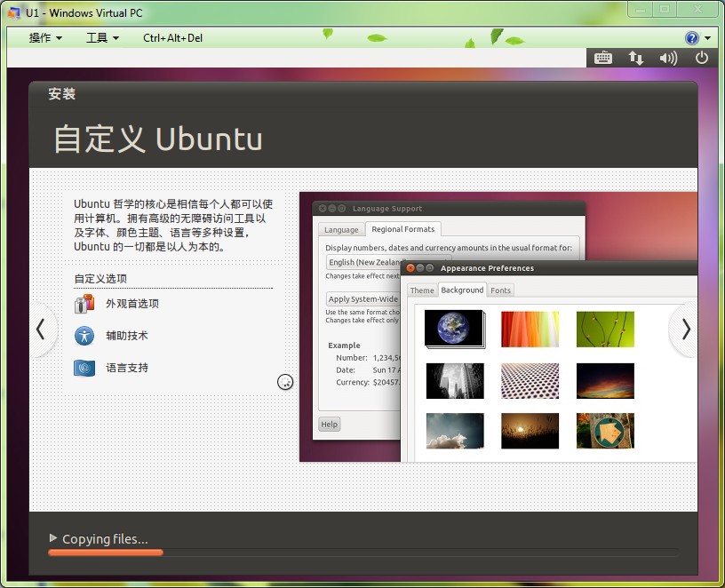Open the 工具 menu
The width and height of the screenshot is (725, 588).
click(x=102, y=38)
